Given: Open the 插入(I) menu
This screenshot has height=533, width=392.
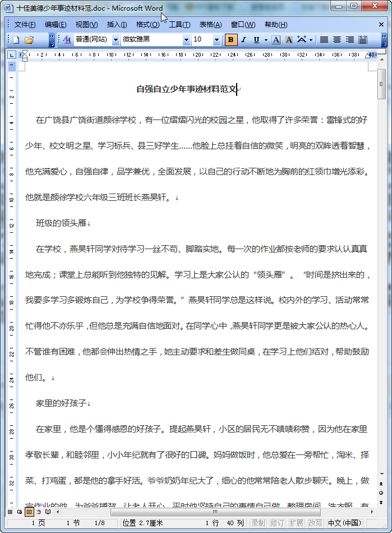Looking at the screenshot, I should [x=117, y=25].
